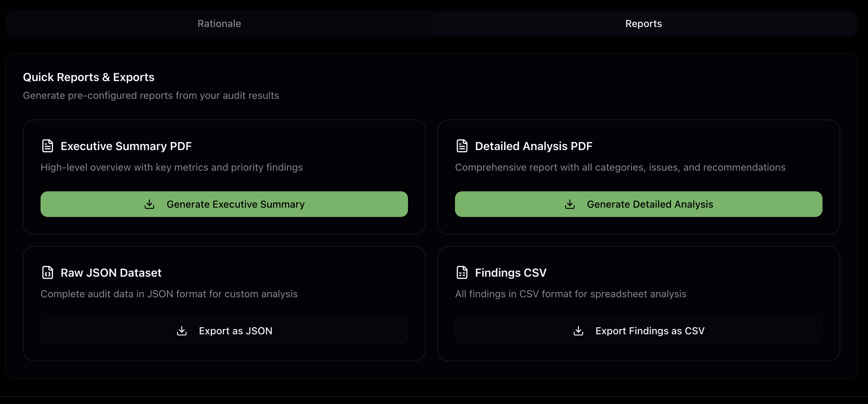868x404 pixels.
Task: Click download icon in Generate Detailed Analysis button
Action: (x=570, y=204)
